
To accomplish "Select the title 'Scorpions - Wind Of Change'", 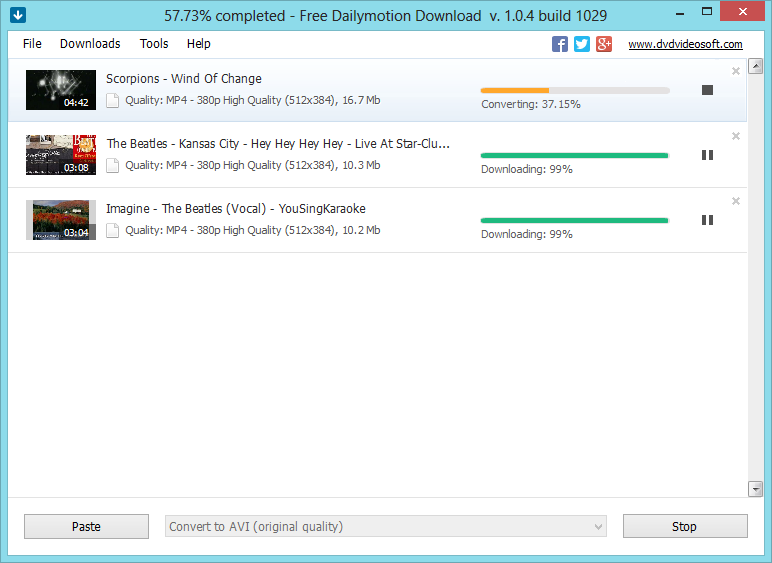I will tap(184, 79).
